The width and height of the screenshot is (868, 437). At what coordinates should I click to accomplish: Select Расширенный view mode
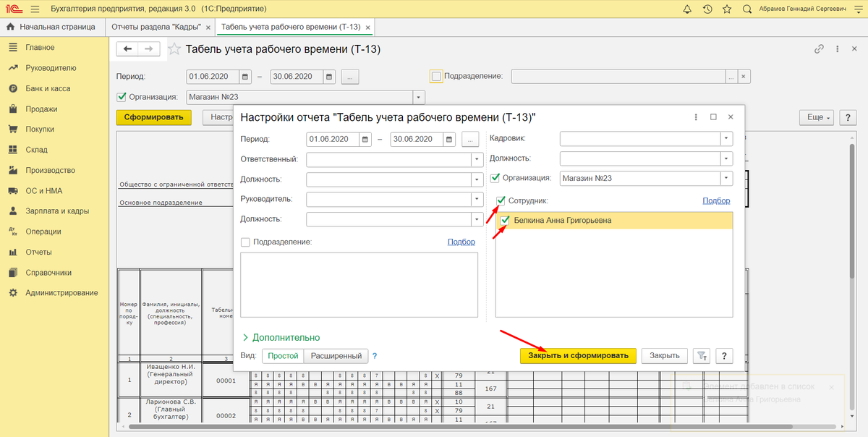(336, 356)
